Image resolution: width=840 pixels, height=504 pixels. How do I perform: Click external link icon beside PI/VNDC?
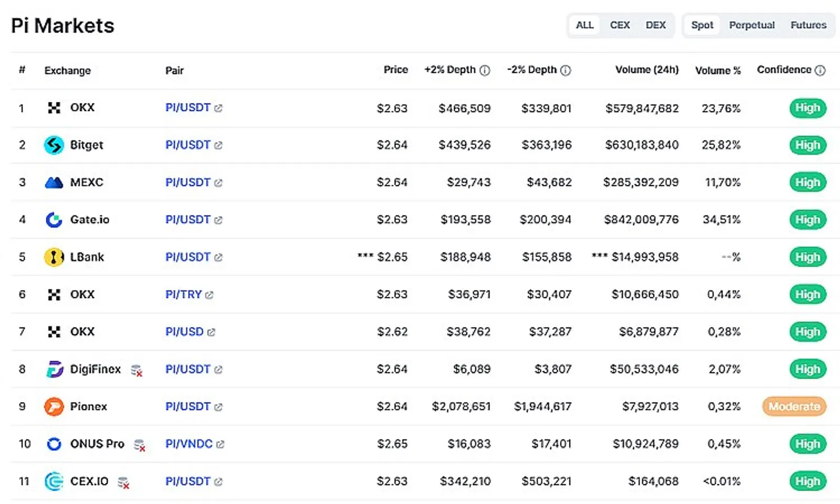(x=220, y=444)
